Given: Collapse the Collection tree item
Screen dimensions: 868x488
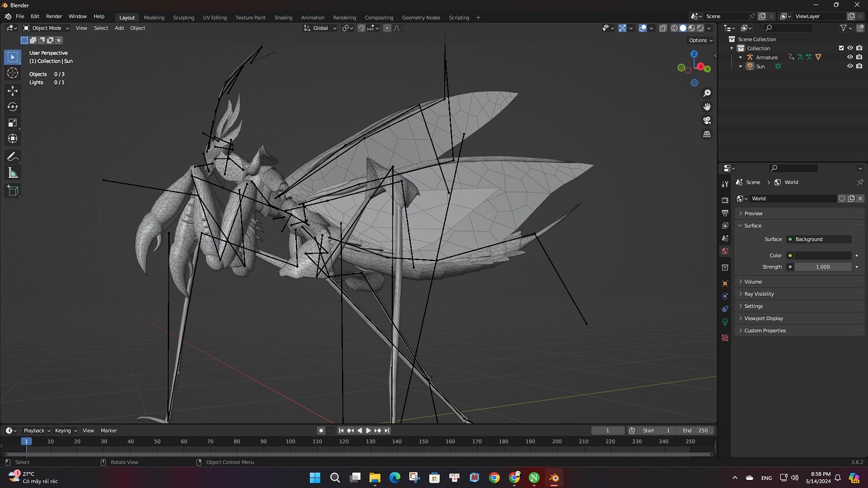Looking at the screenshot, I should pos(732,48).
